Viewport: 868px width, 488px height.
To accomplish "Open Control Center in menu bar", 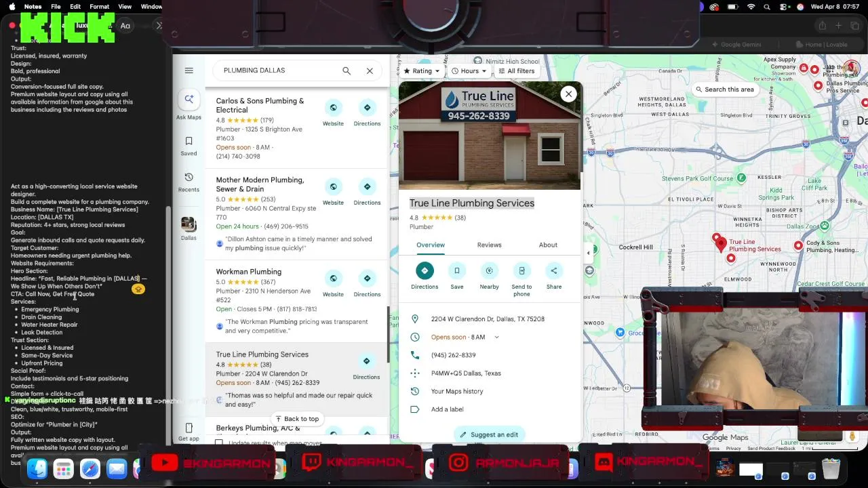I will (784, 7).
